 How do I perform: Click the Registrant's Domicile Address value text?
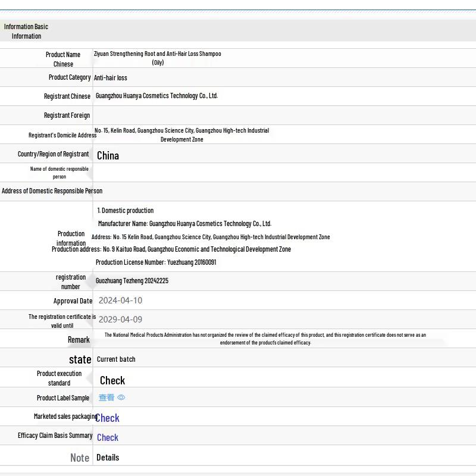click(182, 135)
